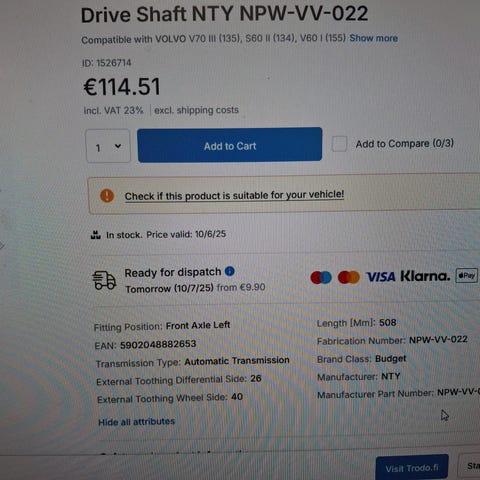This screenshot has height=480, width=480.
Task: Click the Visit Trodo.fi button
Action: coord(412,468)
